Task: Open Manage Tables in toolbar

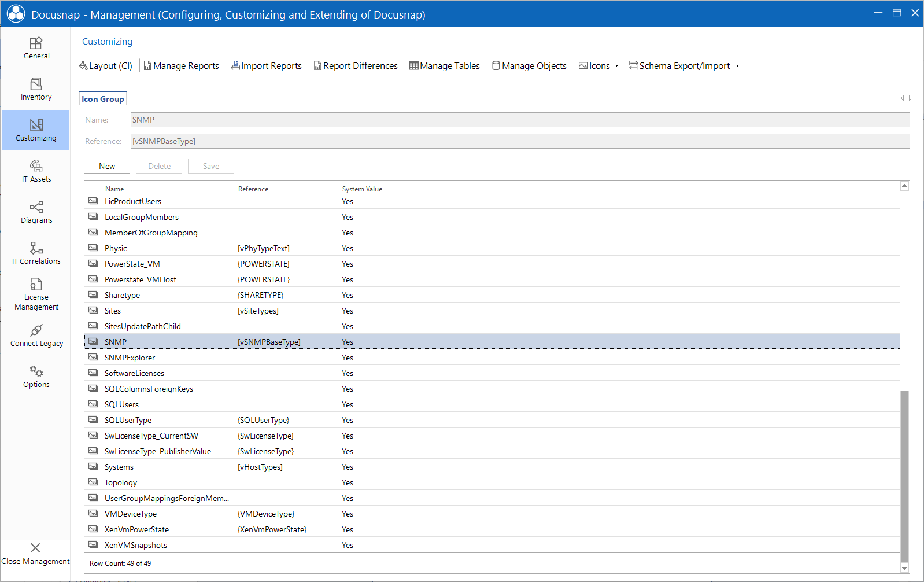Action: tap(444, 66)
